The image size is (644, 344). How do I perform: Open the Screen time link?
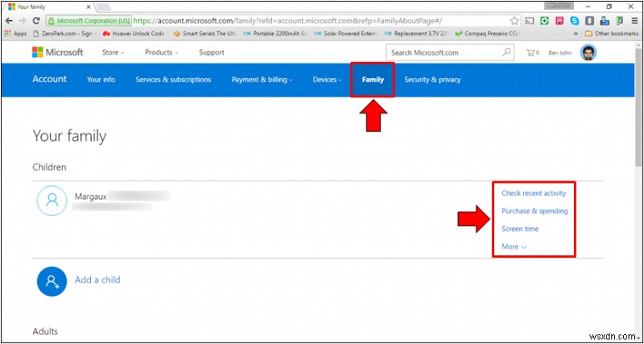[x=520, y=229]
